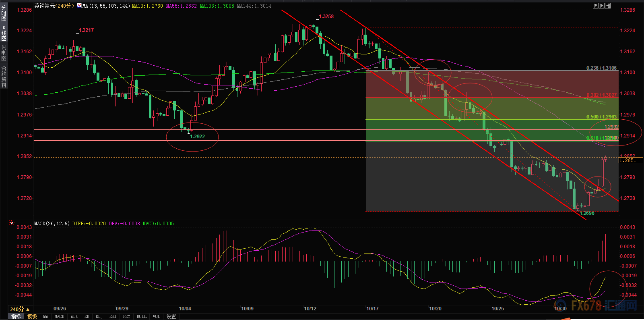The height and width of the screenshot is (320, 644).
Task: Select the 模板 bottom tab
Action: tap(32, 316)
